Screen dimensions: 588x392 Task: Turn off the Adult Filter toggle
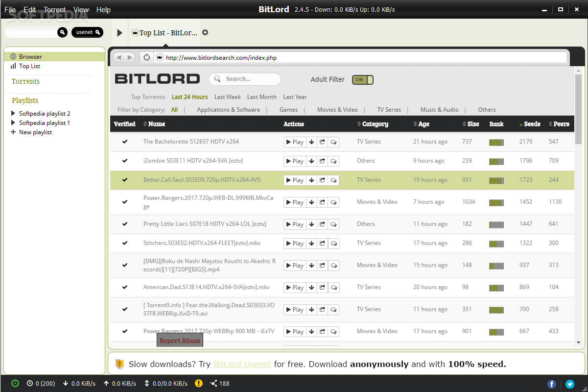(362, 79)
